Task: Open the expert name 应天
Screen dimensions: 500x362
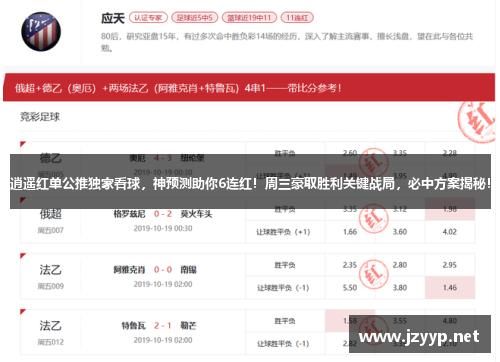Action: 113,18
